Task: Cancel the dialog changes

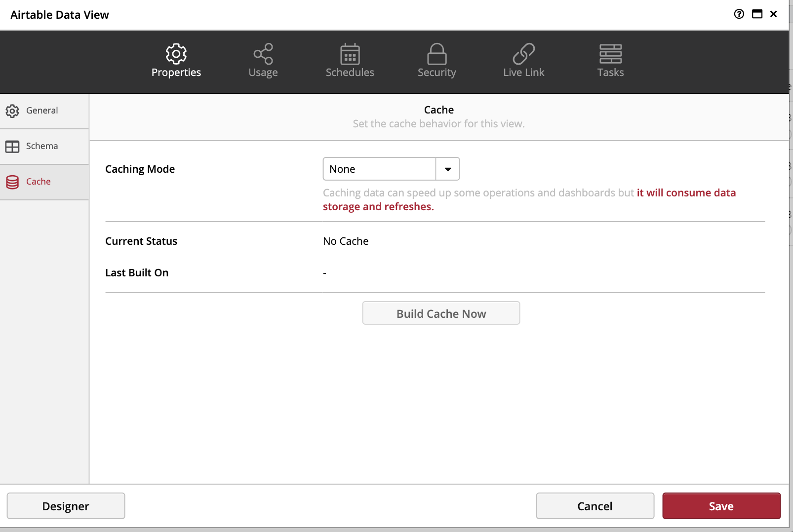Action: pyautogui.click(x=595, y=506)
